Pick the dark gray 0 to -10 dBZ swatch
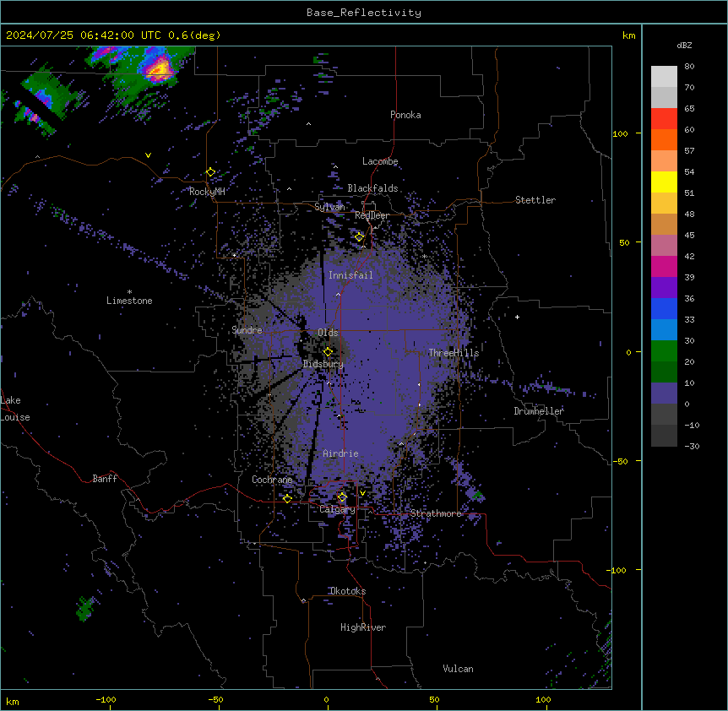 (x=664, y=415)
